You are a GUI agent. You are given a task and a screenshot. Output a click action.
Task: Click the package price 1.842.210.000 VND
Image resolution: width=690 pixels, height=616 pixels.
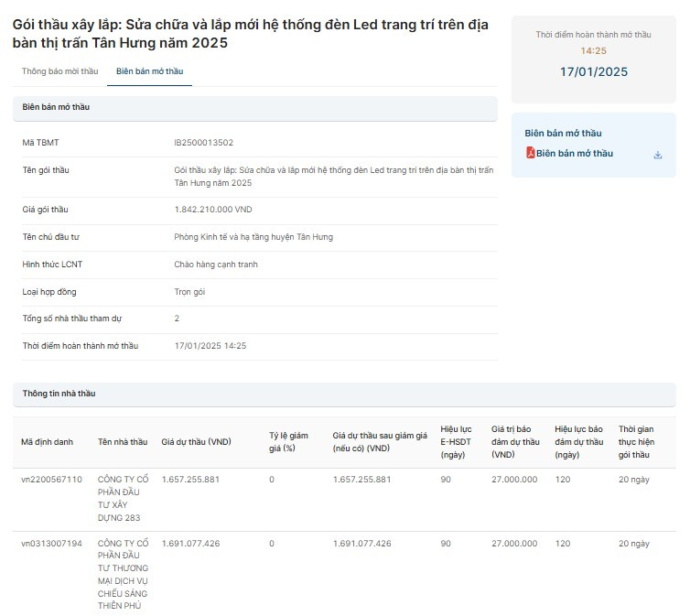pyautogui.click(x=212, y=210)
